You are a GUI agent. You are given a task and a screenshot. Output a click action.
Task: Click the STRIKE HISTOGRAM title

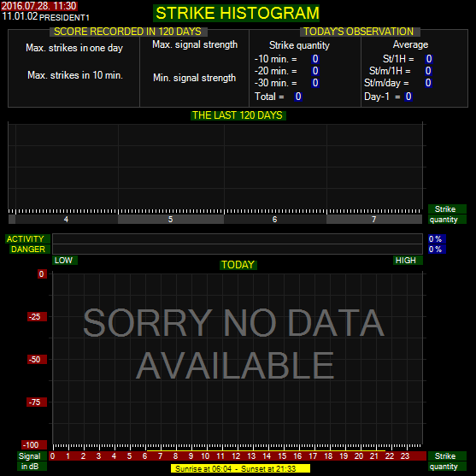pos(236,13)
